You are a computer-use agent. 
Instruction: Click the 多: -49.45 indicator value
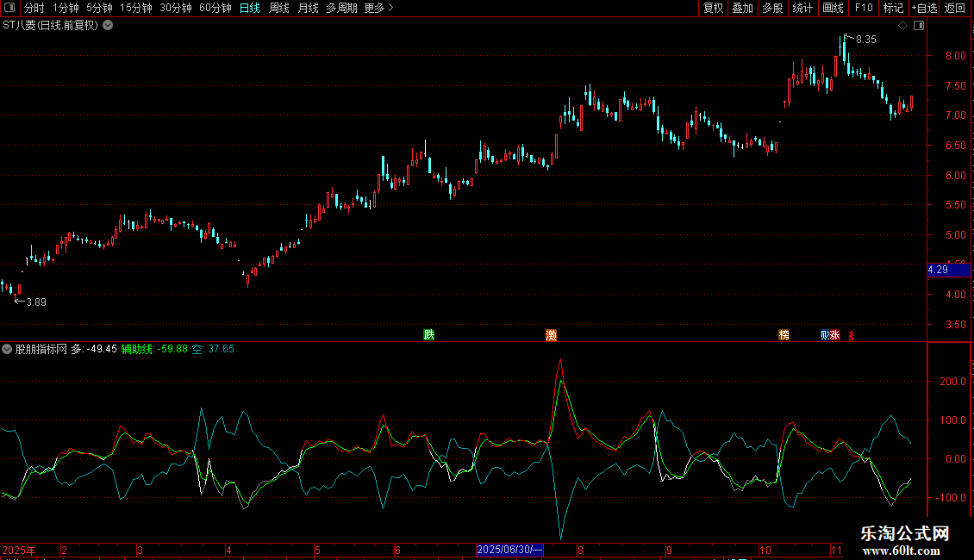tap(94, 349)
